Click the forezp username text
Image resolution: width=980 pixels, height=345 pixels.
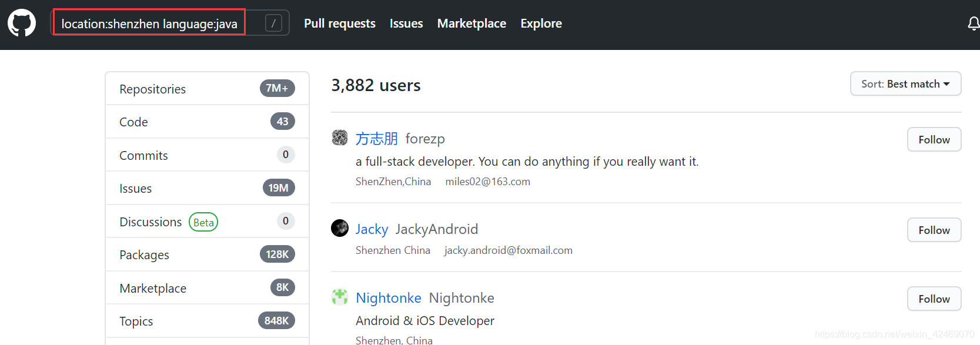425,139
